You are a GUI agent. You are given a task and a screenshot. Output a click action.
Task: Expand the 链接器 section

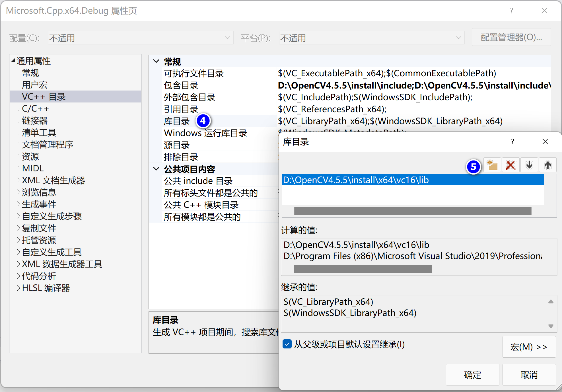tap(19, 120)
